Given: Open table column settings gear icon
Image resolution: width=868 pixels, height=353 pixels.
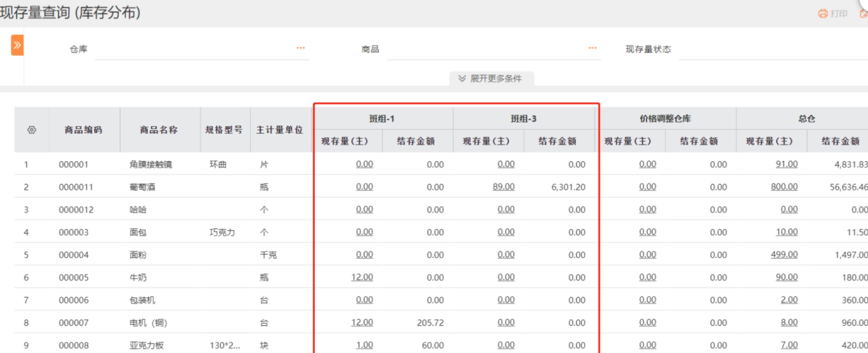Looking at the screenshot, I should [x=32, y=130].
